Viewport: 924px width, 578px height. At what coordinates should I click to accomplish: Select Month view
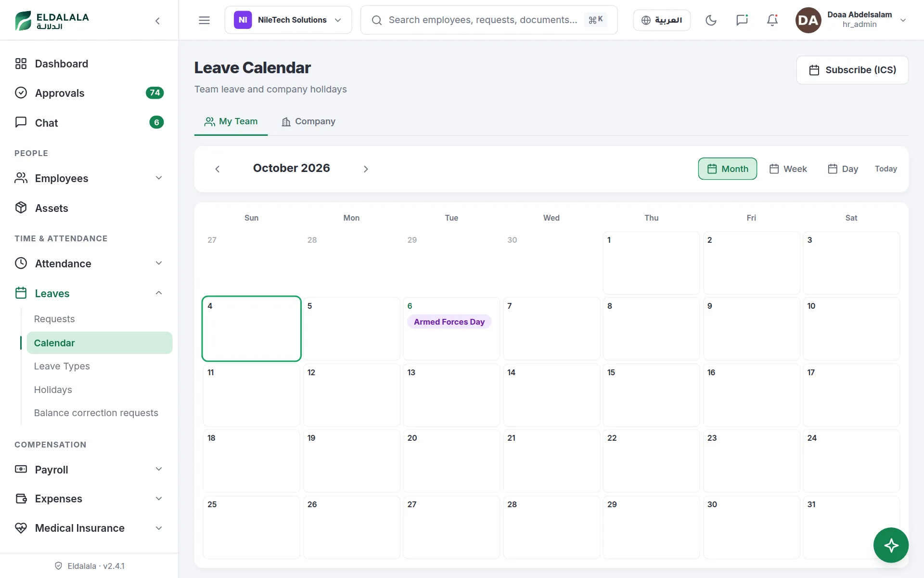727,169
